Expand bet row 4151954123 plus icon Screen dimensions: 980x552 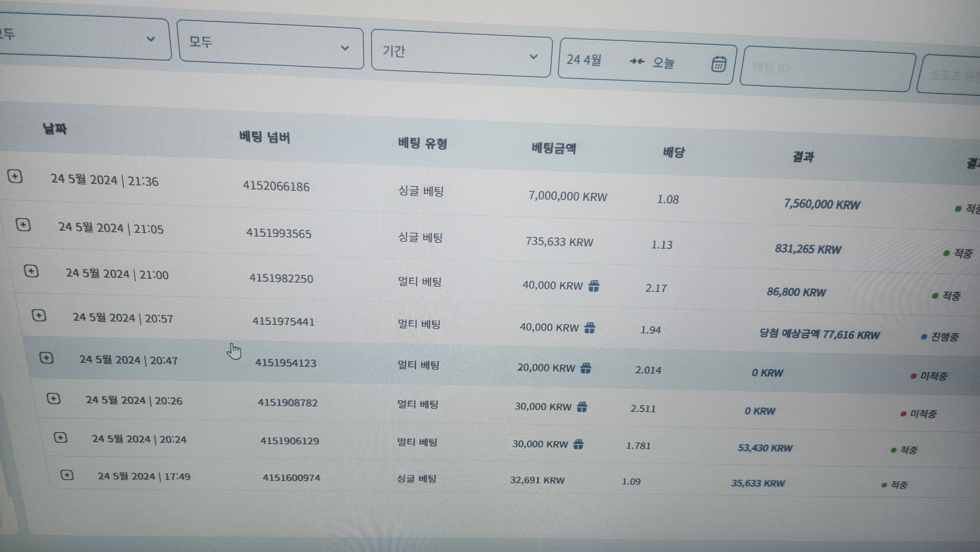(46, 358)
